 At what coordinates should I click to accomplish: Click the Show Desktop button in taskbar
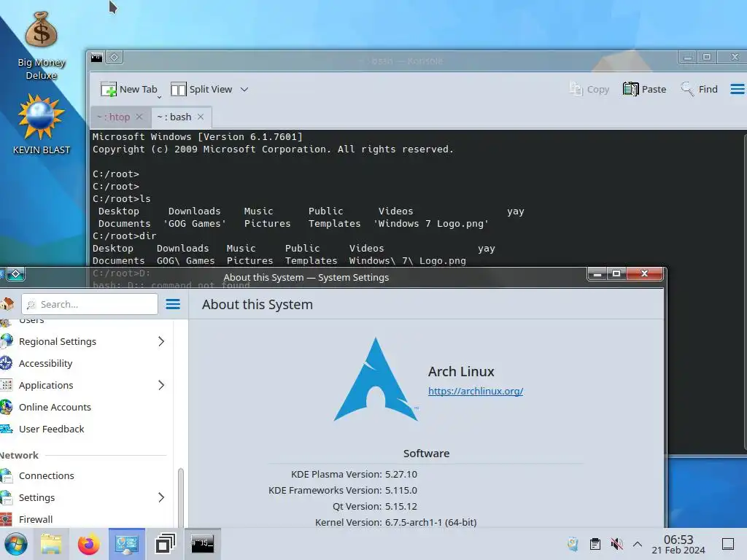pos(728,544)
